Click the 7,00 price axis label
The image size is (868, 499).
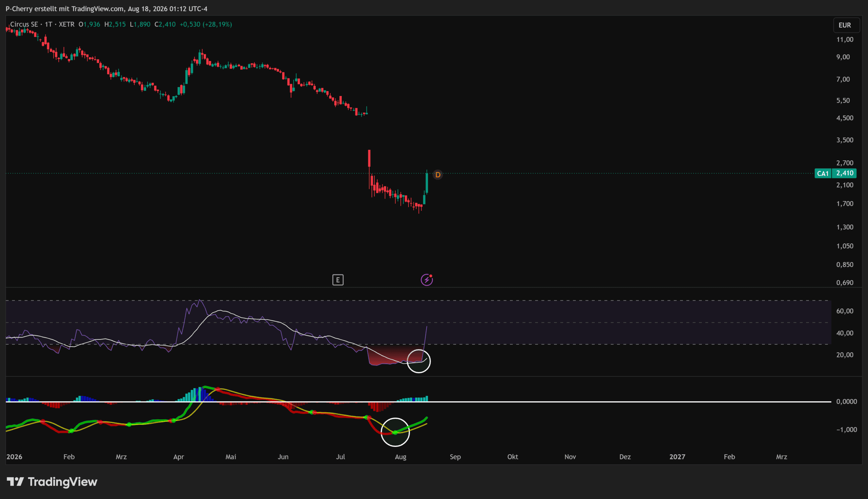click(843, 80)
